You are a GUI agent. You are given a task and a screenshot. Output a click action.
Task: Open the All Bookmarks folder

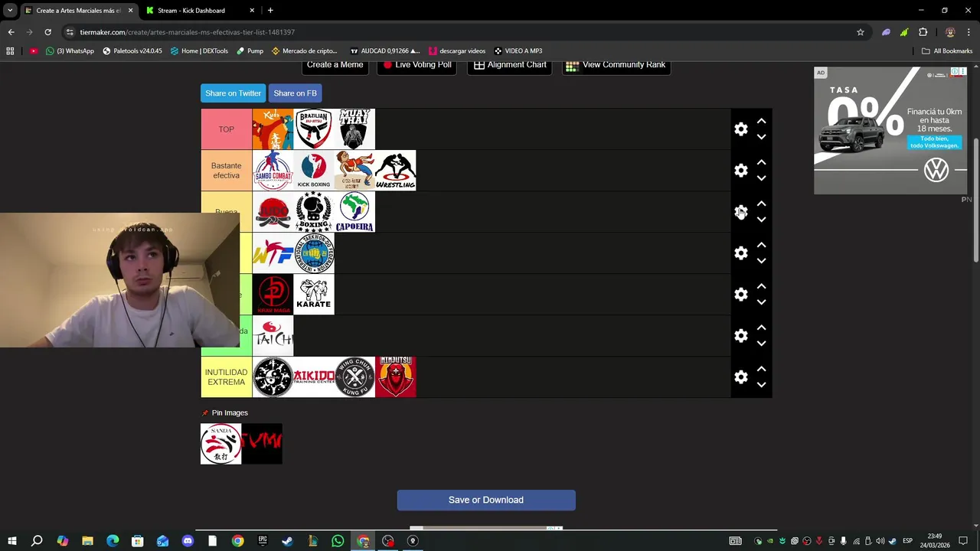click(x=947, y=51)
